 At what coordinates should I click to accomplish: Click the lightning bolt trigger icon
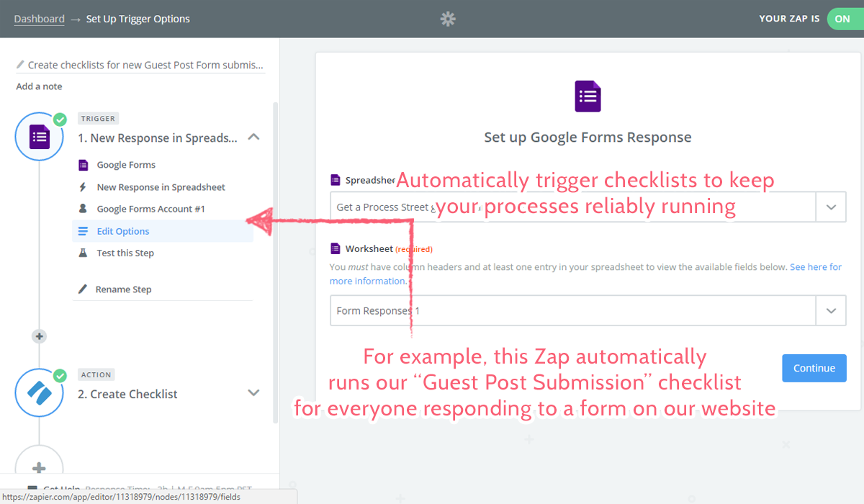click(83, 187)
